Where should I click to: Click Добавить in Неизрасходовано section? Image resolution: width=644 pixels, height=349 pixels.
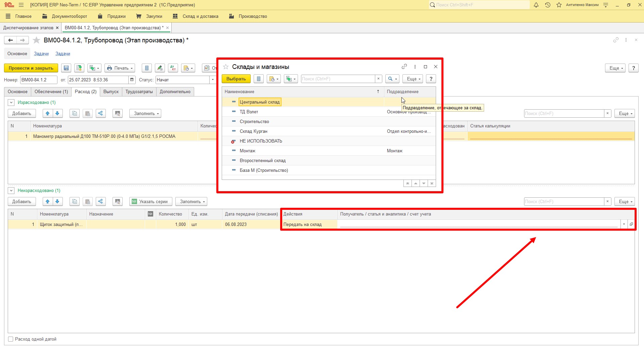pos(22,201)
